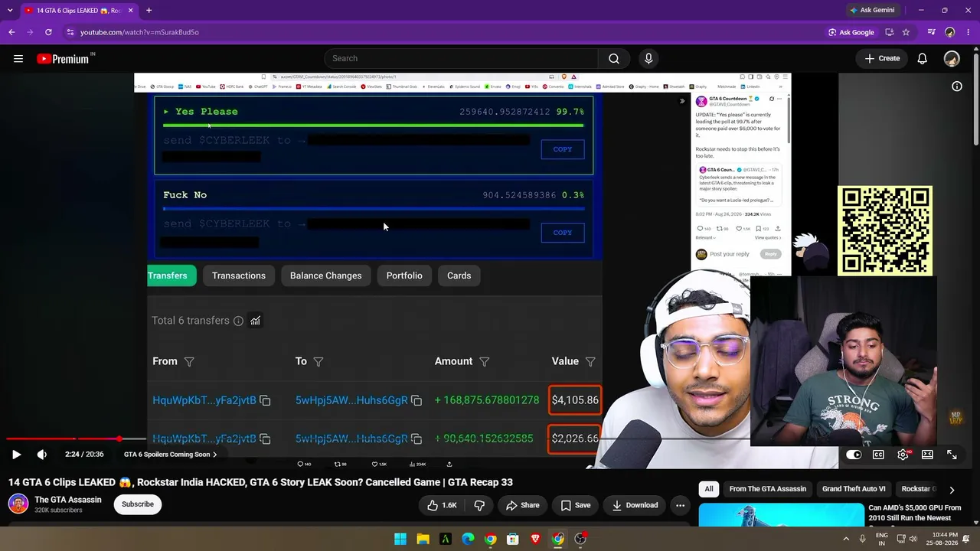The image size is (980, 551).
Task: View site information icon in address bar
Action: coord(70,32)
